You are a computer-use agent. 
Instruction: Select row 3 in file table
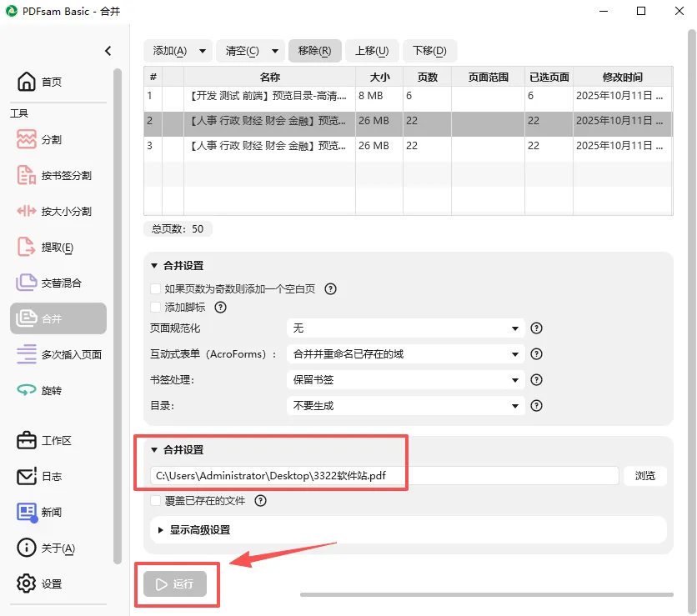408,148
